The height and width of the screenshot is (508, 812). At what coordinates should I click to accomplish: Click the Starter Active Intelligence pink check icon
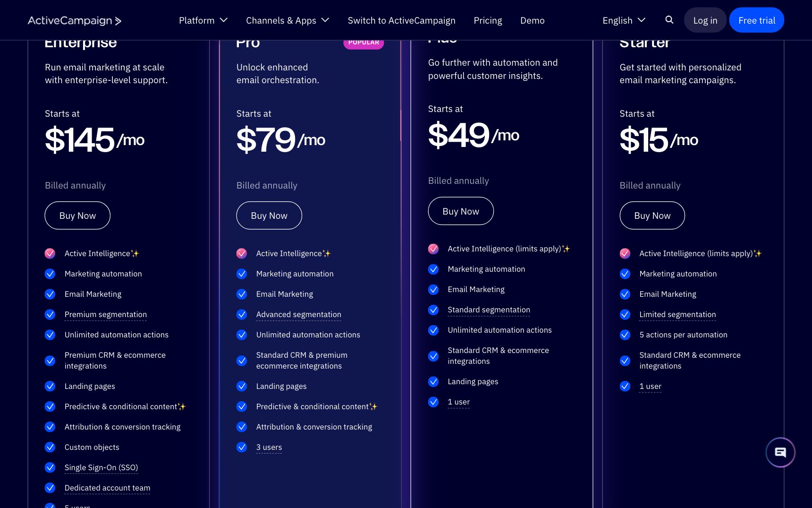coord(625,253)
